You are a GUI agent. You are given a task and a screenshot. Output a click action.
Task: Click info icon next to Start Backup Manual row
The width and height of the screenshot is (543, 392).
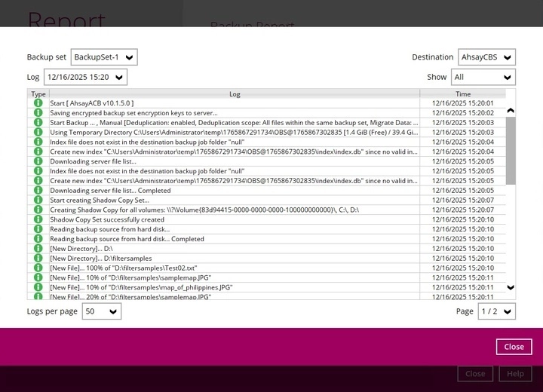pos(38,123)
